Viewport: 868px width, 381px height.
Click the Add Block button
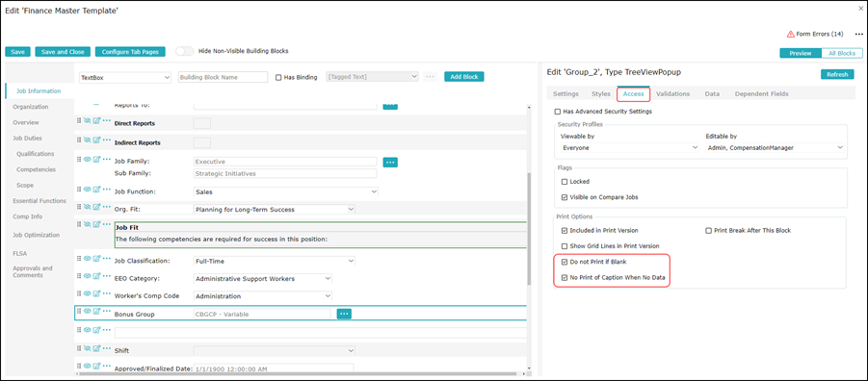point(464,77)
